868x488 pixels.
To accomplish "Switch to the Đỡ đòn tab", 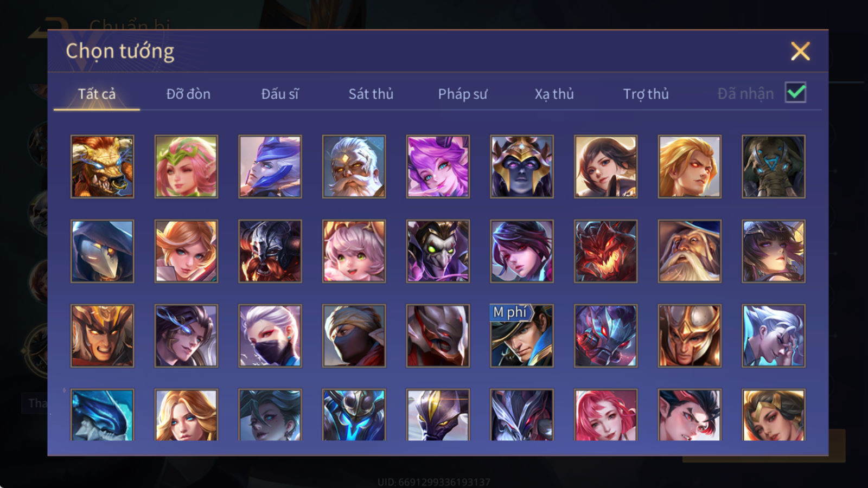I will [x=188, y=94].
